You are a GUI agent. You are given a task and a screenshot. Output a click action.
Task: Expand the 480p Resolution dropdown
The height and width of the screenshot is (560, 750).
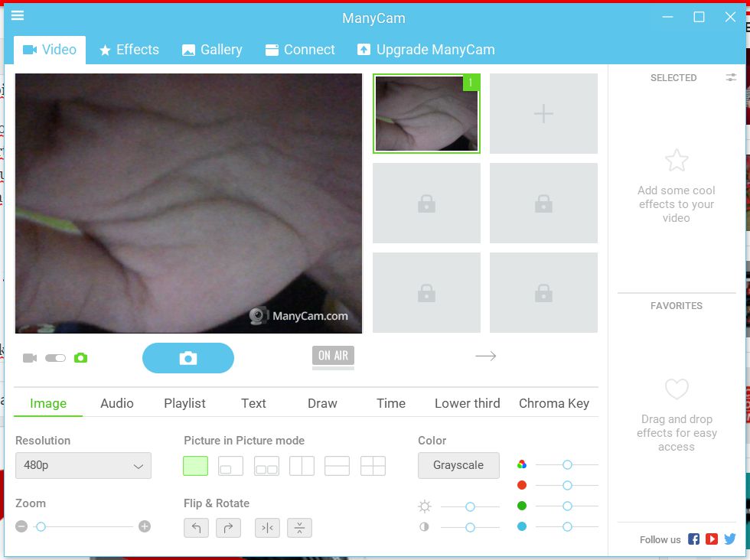tap(83, 465)
